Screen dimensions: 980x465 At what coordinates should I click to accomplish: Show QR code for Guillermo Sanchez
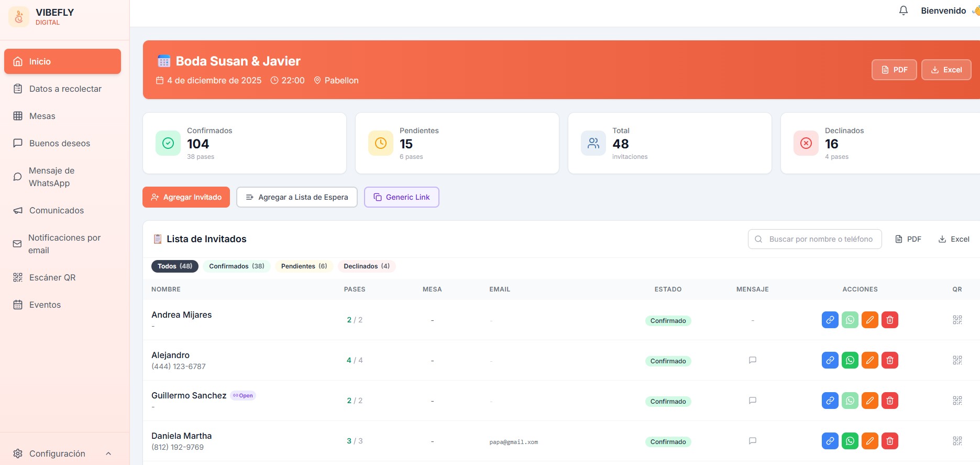pyautogui.click(x=957, y=401)
